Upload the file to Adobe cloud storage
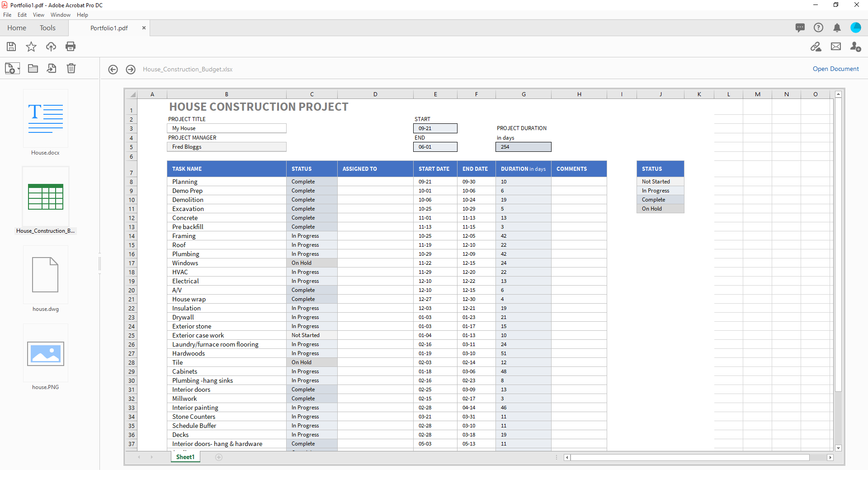This screenshot has width=868, height=488. (51, 47)
